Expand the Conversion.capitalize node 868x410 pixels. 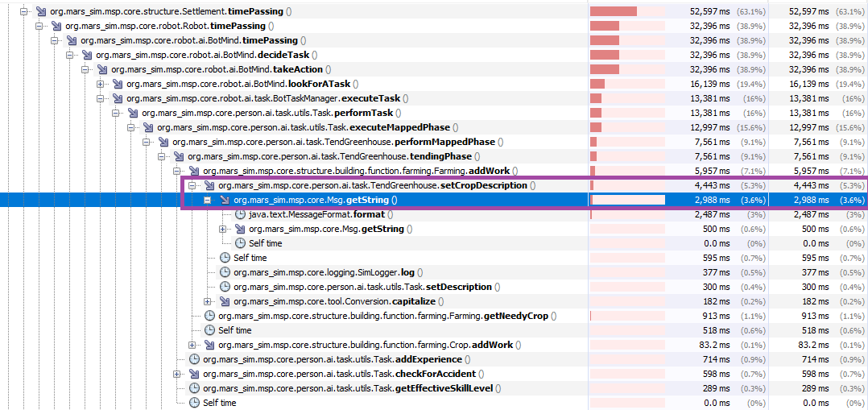[208, 301]
